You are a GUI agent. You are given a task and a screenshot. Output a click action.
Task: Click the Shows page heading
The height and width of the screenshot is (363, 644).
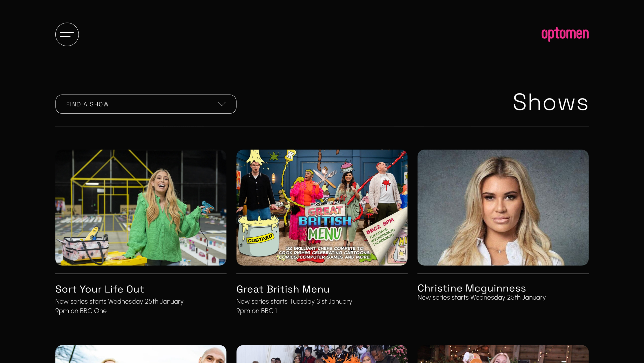(x=550, y=102)
